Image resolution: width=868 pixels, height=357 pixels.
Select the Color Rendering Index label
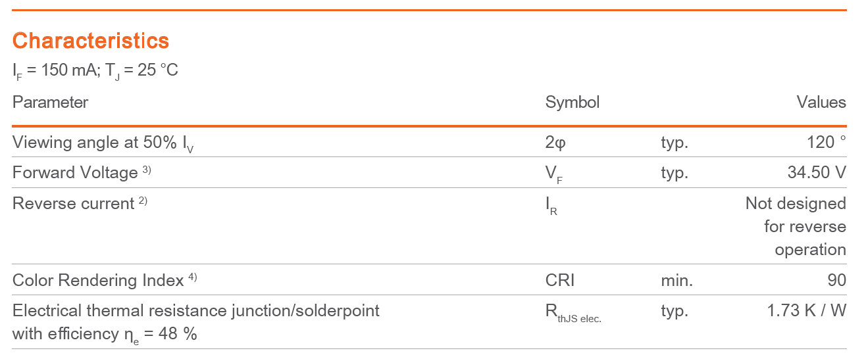pyautogui.click(x=98, y=280)
